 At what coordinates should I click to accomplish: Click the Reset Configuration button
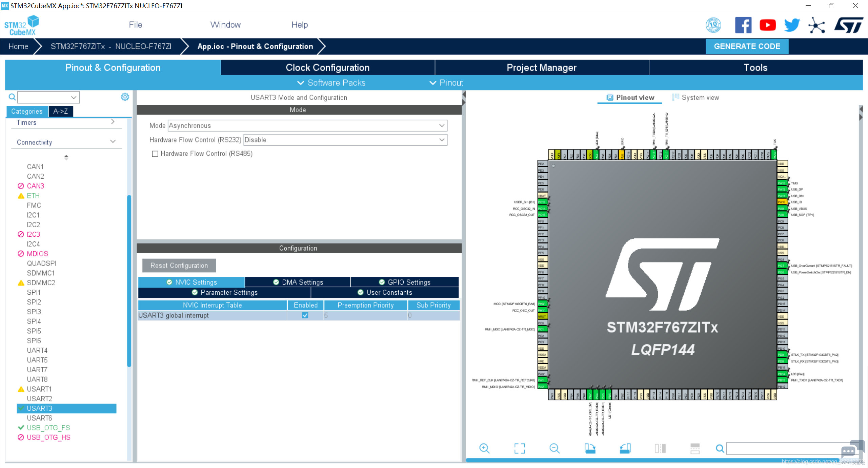(179, 266)
